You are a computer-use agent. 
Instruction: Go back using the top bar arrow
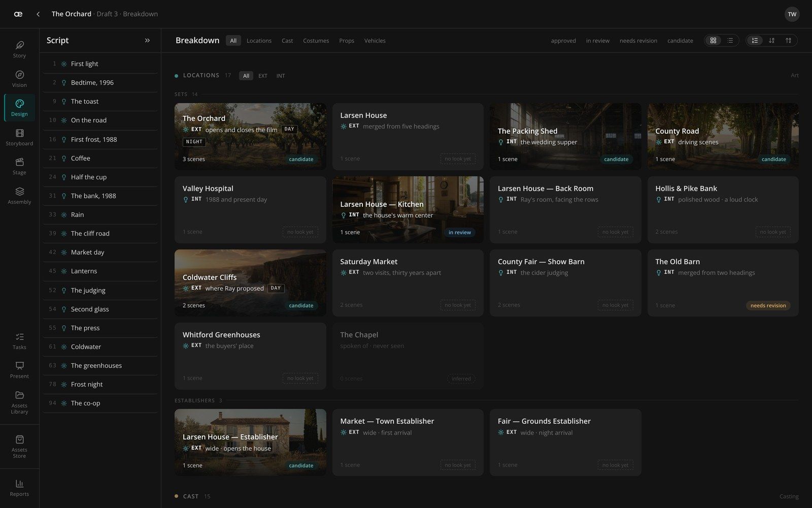point(38,14)
